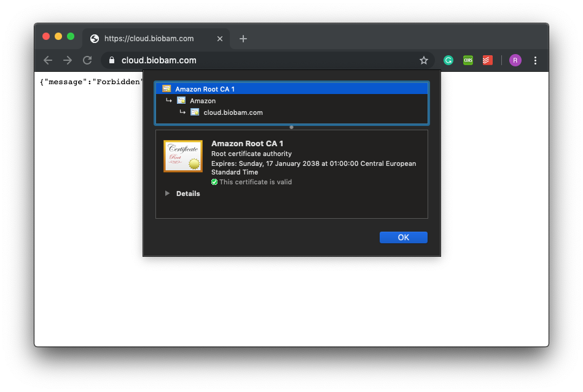Select the Amazon intermediate certificate

tap(202, 101)
